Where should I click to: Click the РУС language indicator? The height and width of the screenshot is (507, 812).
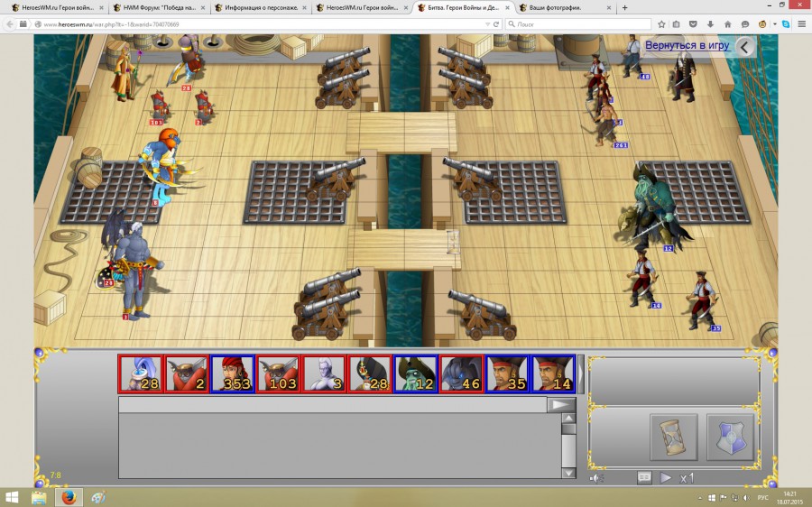click(762, 498)
